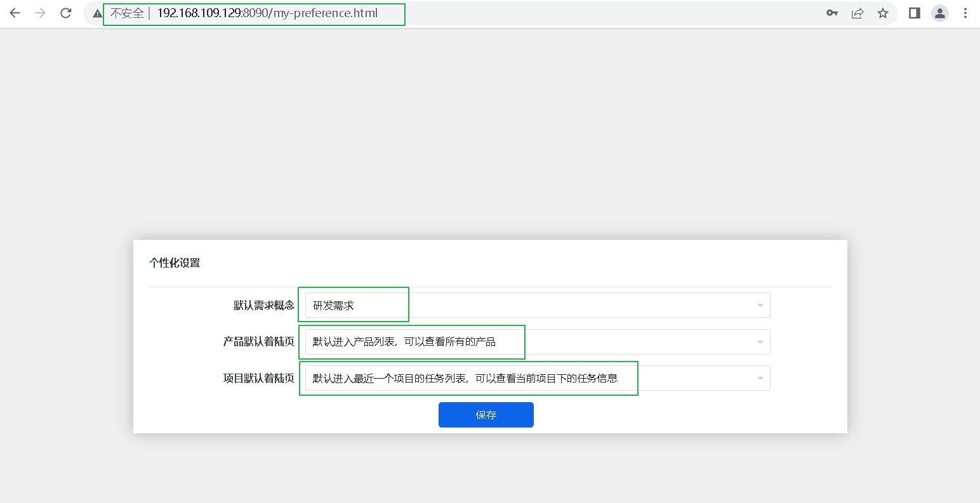Click the 项目默认着陆页 label

[259, 379]
